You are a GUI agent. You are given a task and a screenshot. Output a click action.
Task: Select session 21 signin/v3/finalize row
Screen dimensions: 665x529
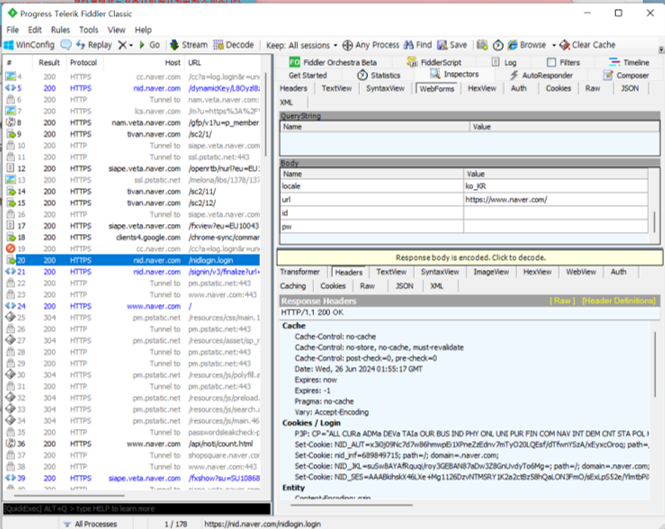[x=132, y=271]
